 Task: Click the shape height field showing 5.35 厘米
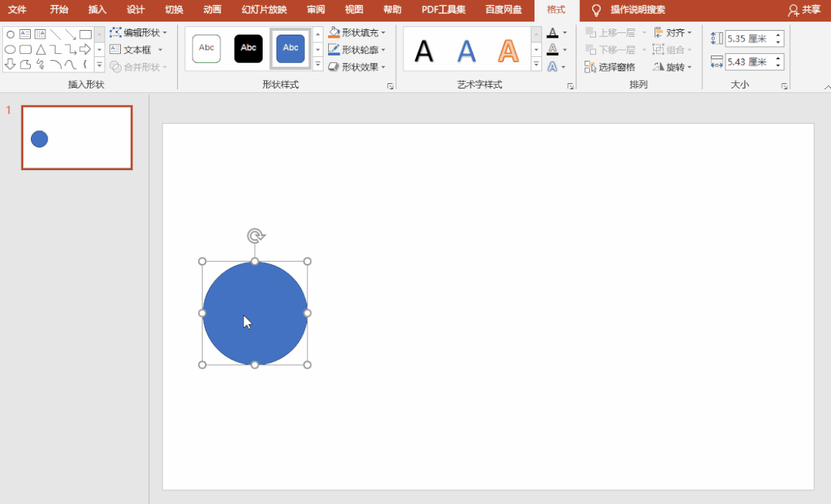click(x=749, y=38)
